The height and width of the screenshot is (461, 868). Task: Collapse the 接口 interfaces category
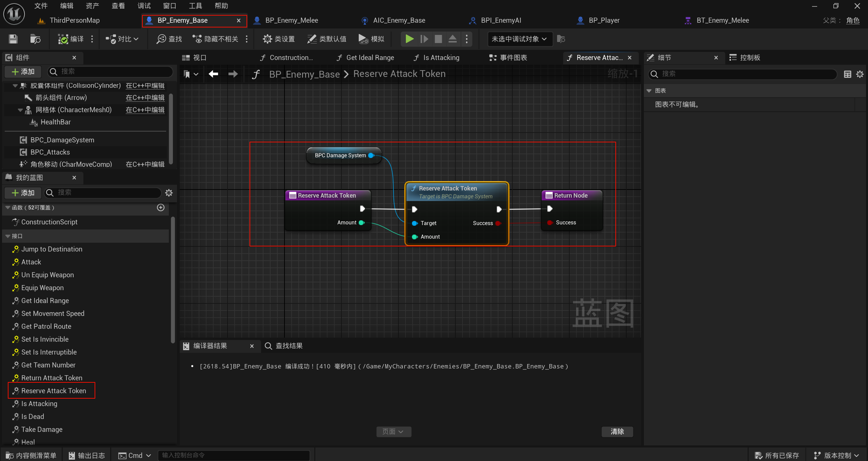click(x=8, y=236)
